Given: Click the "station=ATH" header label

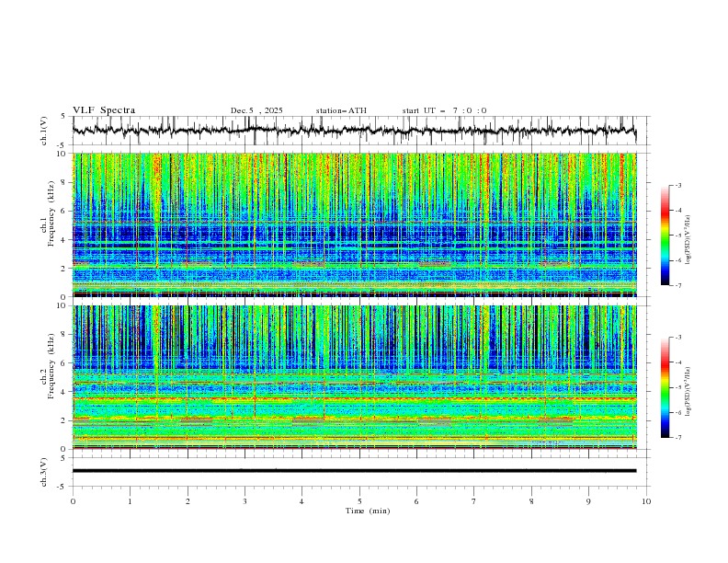Looking at the screenshot, I should (x=341, y=110).
